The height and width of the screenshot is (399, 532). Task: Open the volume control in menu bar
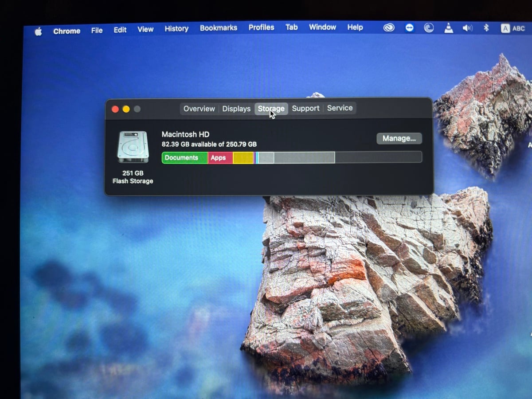click(x=467, y=28)
